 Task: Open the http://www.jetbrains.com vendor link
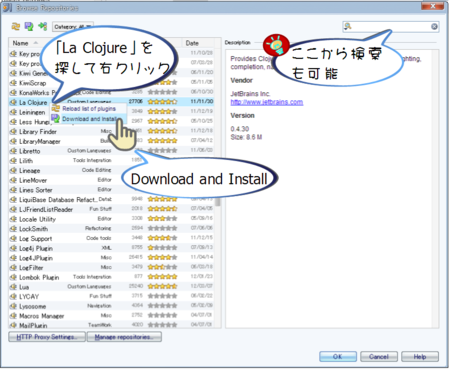267,102
